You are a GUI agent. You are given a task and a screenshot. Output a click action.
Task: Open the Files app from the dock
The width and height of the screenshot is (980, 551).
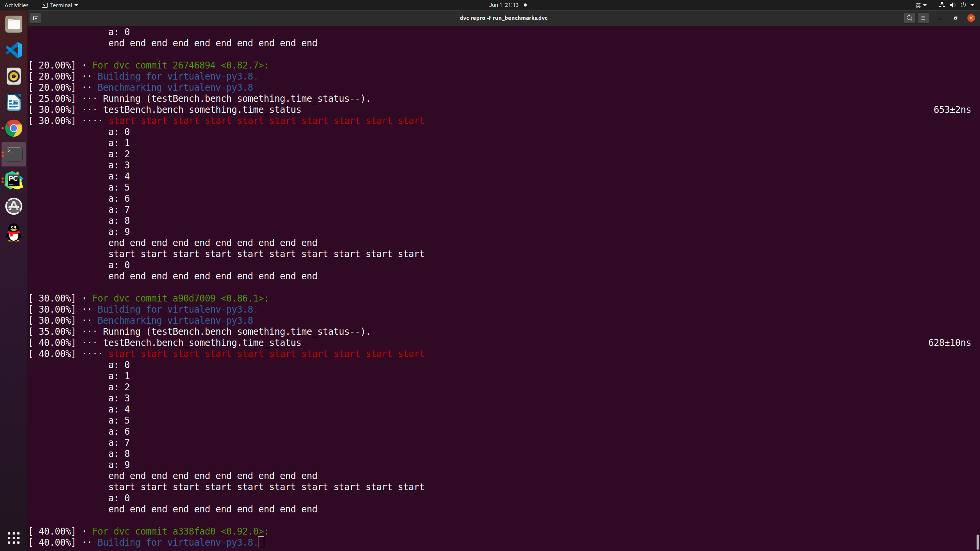pyautogui.click(x=14, y=24)
